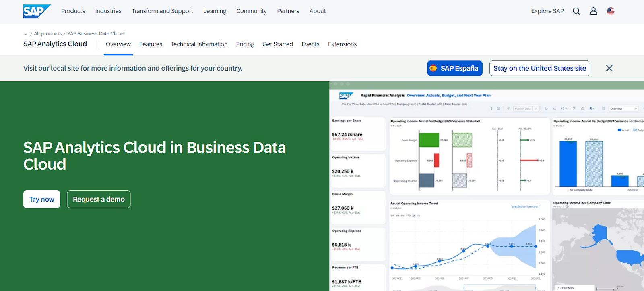This screenshot has width=644, height=291.
Task: Open the Industries menu
Action: [x=108, y=11]
